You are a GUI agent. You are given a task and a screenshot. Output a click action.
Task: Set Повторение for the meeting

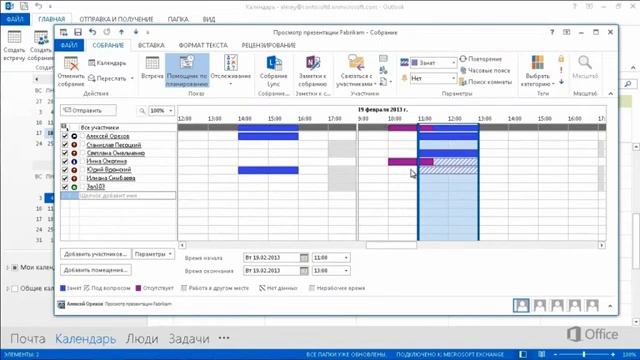coord(481,59)
